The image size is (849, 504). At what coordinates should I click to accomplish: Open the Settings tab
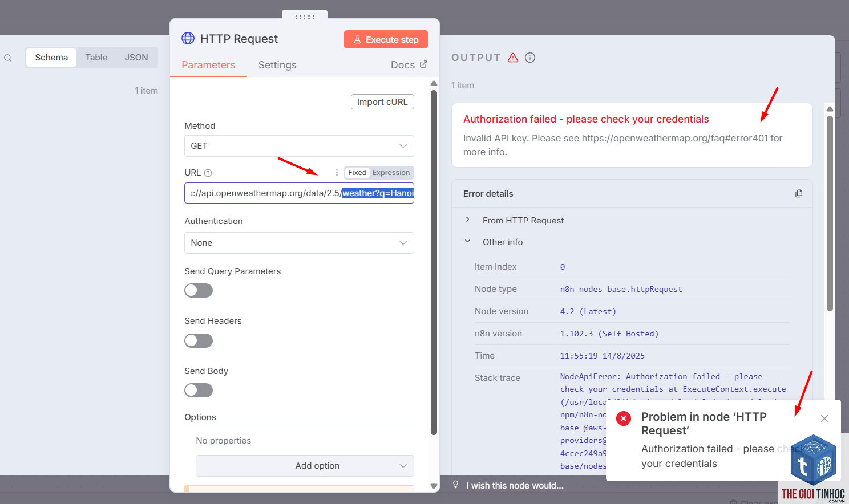277,65
